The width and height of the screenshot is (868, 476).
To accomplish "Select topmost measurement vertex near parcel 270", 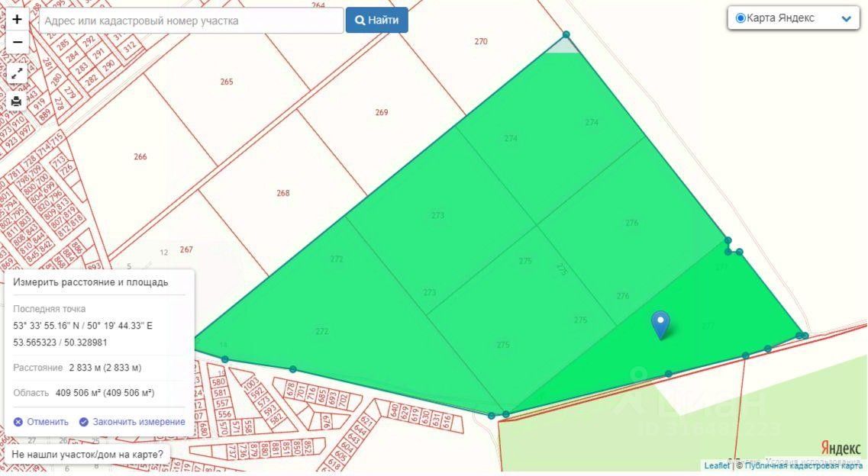I will [x=566, y=35].
